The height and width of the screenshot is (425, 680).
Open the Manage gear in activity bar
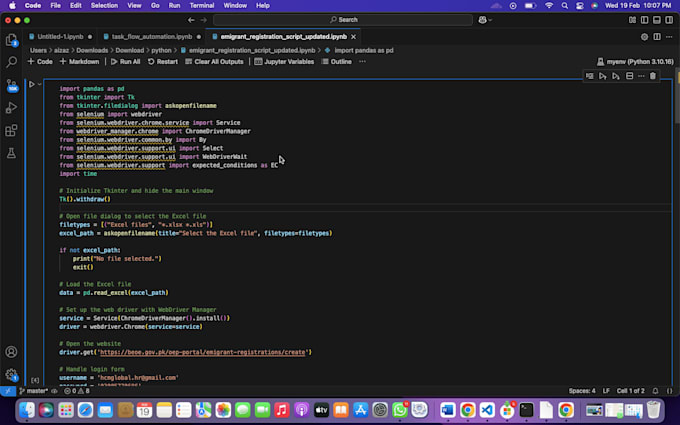[11, 374]
